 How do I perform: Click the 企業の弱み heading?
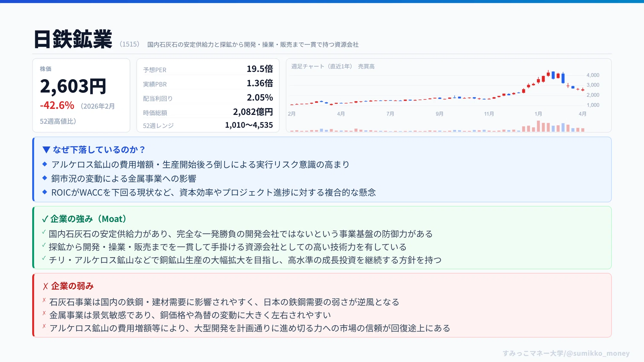click(x=72, y=286)
